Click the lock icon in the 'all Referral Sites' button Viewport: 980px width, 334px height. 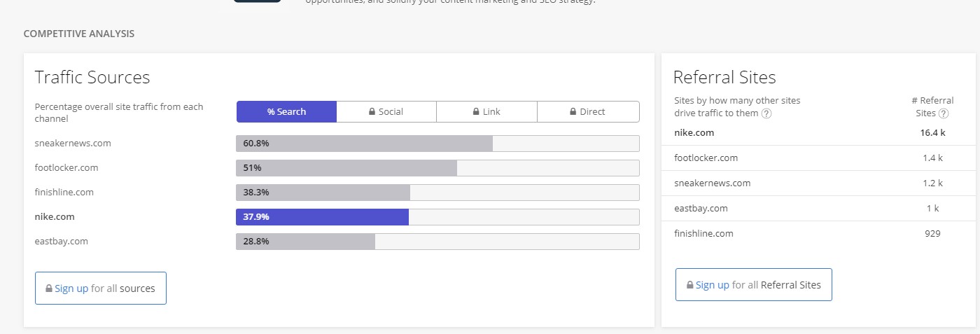coord(690,285)
